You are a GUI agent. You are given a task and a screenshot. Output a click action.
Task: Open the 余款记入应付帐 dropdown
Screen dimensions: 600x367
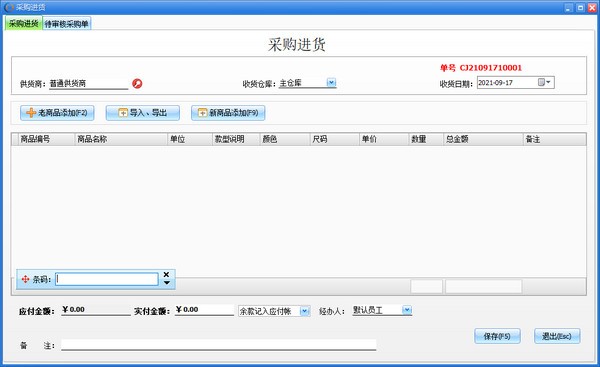(305, 311)
